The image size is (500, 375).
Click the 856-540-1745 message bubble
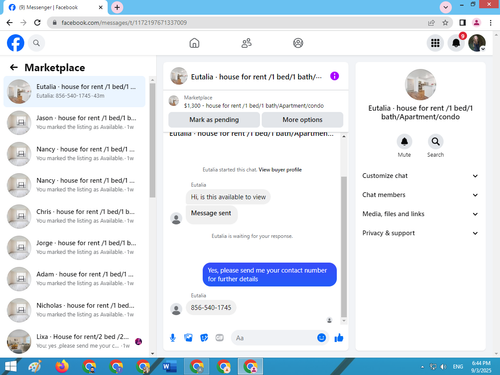tap(211, 308)
